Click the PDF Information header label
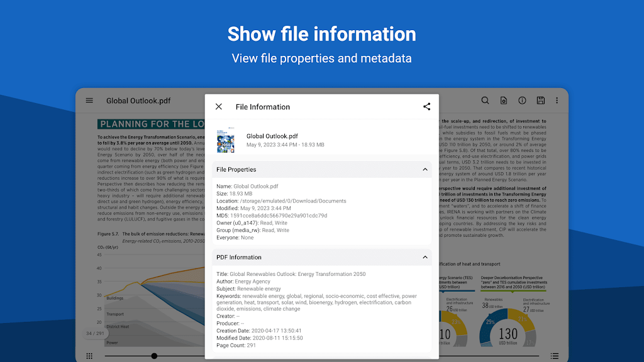The height and width of the screenshot is (362, 644). [x=239, y=258]
